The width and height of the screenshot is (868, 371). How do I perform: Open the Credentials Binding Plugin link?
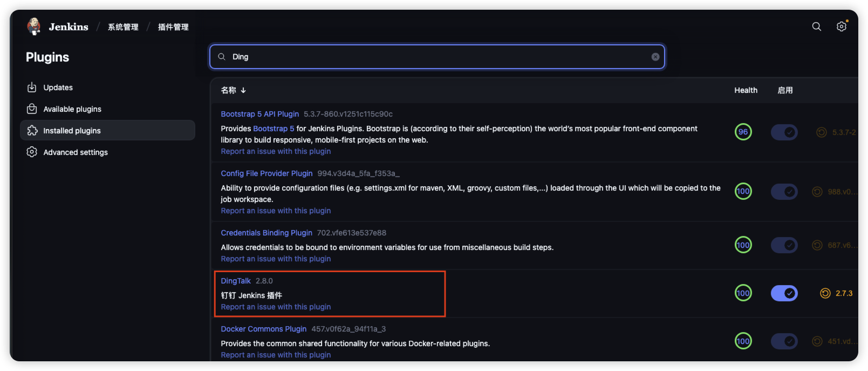click(266, 233)
